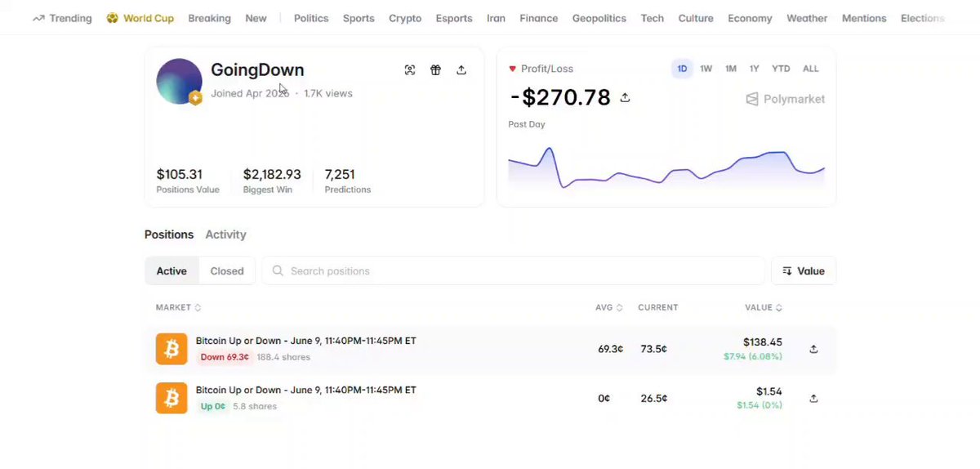Click the GoingDown profile avatar
This screenshot has width=980, height=469.
(179, 81)
